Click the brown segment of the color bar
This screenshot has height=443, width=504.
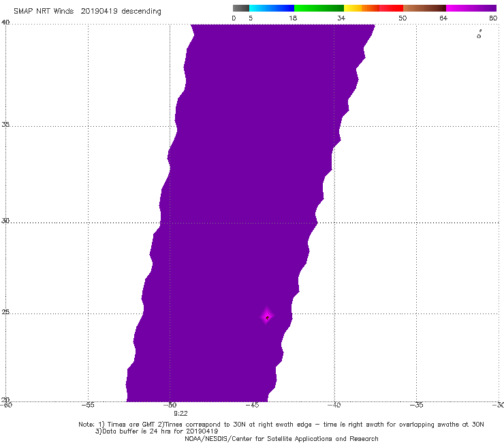[424, 8]
